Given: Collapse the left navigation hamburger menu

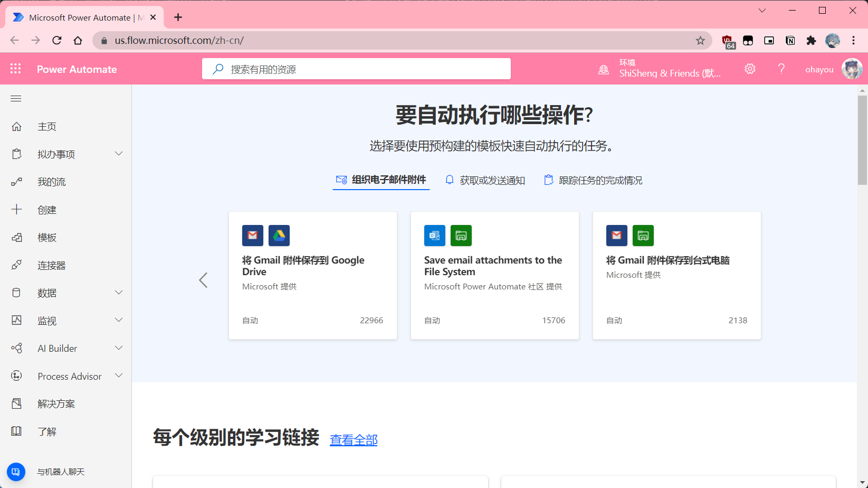Looking at the screenshot, I should tap(16, 98).
